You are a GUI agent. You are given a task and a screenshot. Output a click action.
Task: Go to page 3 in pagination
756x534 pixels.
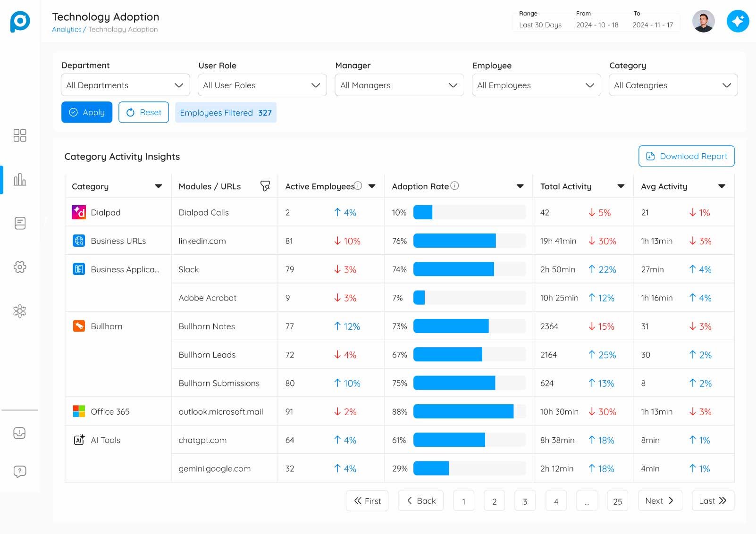(x=525, y=501)
